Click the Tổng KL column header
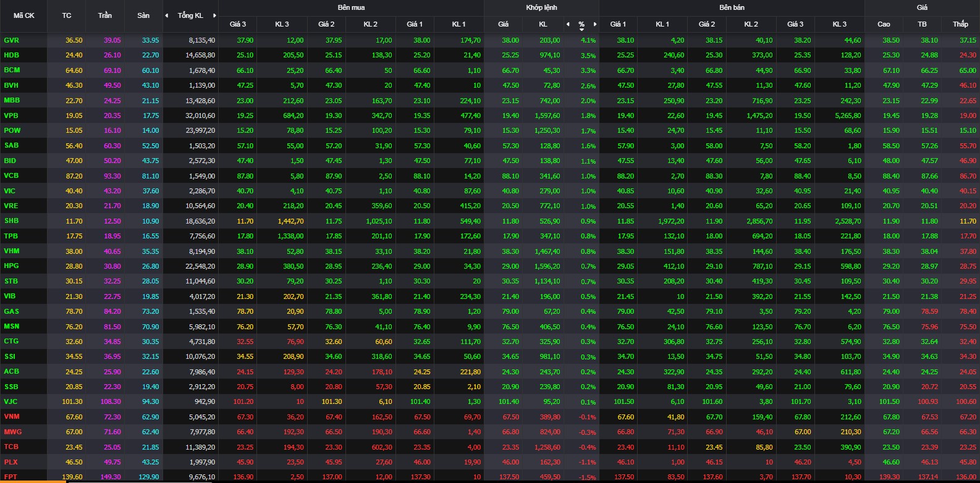This screenshot has width=980, height=483. coord(190,15)
